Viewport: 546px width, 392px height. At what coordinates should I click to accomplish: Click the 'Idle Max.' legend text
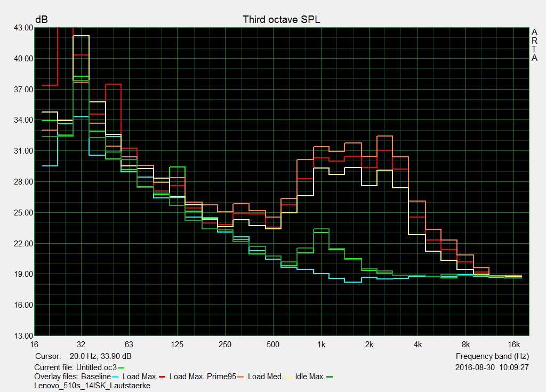pos(310,377)
